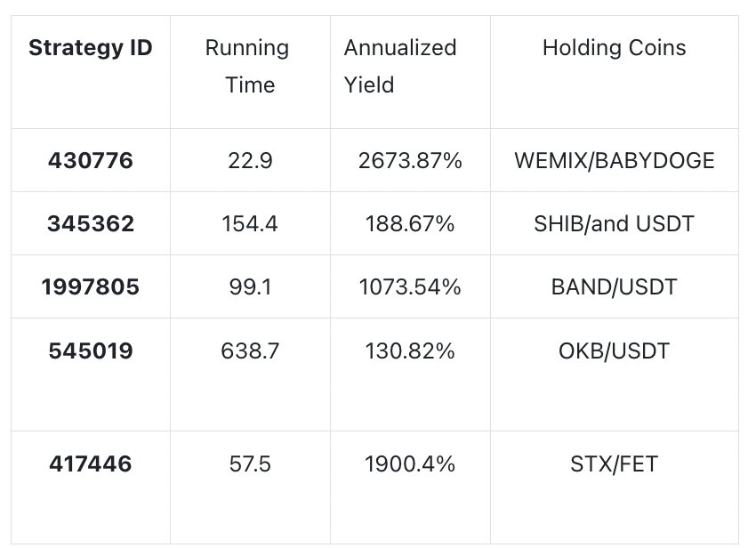Click the 638.7 running time cell
Screen dimensions: 756x548
(x=250, y=351)
